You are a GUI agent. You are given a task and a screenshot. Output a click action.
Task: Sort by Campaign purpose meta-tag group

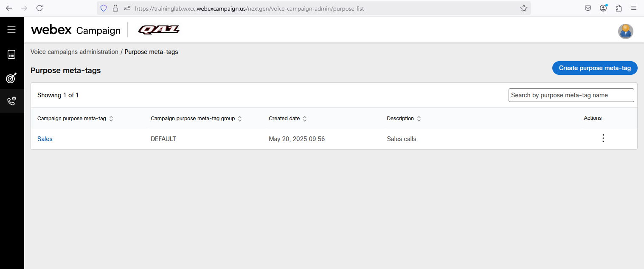[x=240, y=119]
